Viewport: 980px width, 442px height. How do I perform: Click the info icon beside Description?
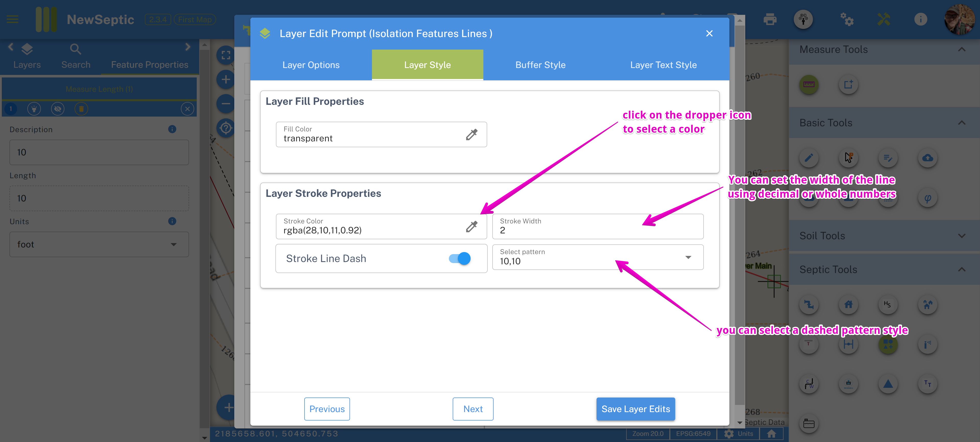coord(172,129)
